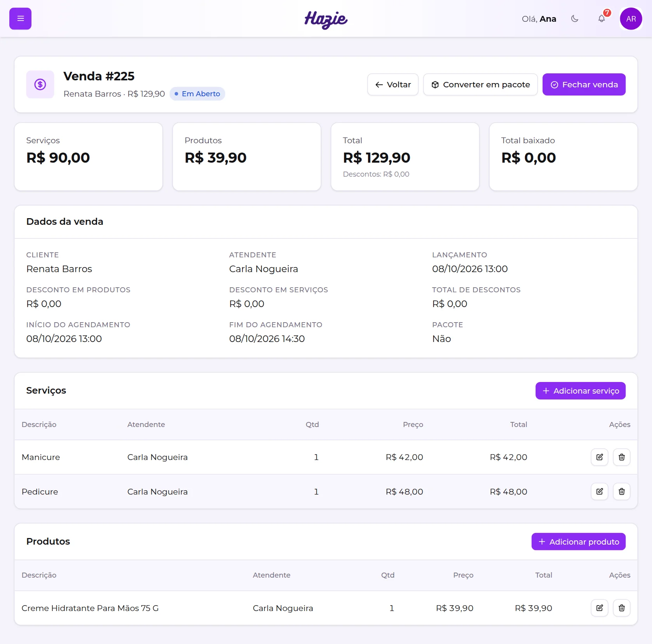
Task: Click the Pedicure description cell
Action: (x=40, y=492)
